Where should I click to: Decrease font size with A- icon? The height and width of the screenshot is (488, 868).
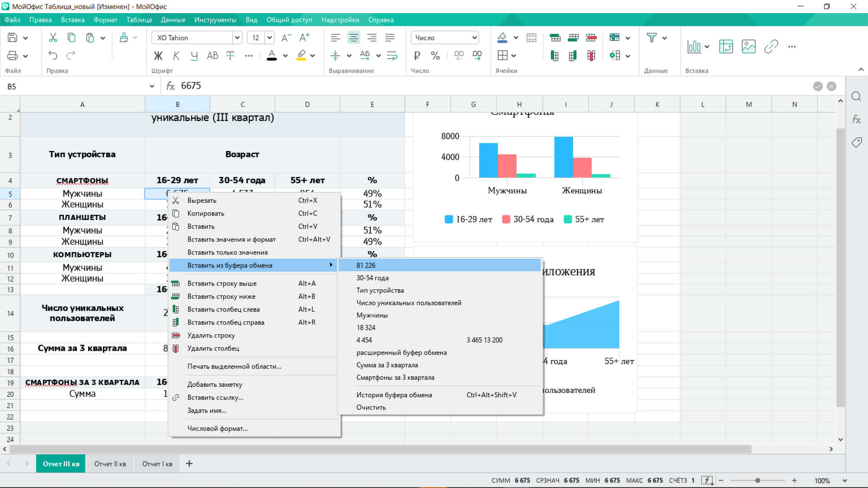click(x=286, y=38)
